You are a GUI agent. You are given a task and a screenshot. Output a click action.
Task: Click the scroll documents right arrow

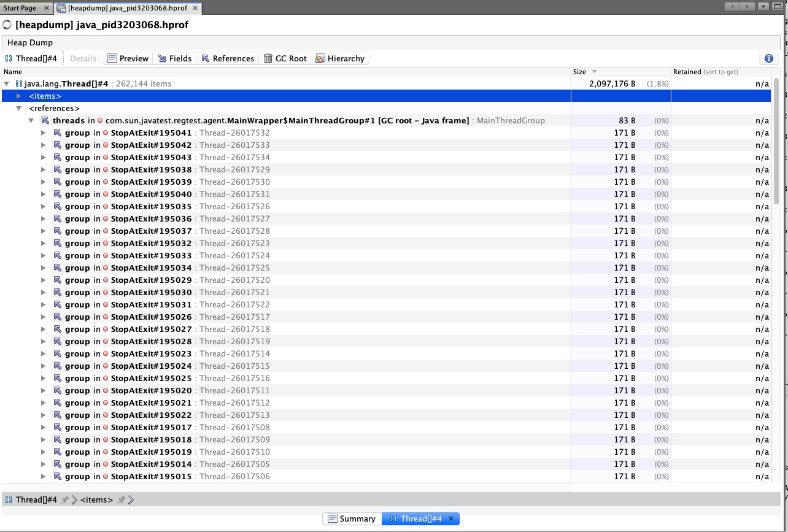pos(747,7)
